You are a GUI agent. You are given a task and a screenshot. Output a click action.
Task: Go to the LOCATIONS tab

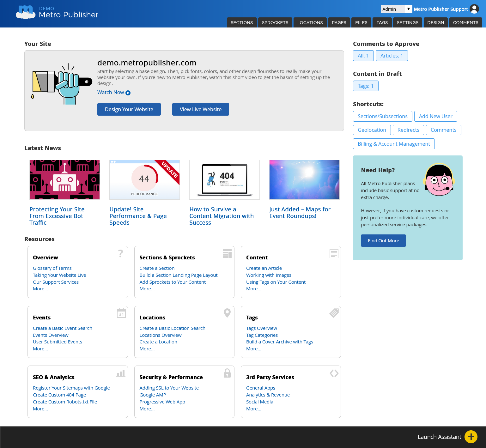pyautogui.click(x=310, y=22)
